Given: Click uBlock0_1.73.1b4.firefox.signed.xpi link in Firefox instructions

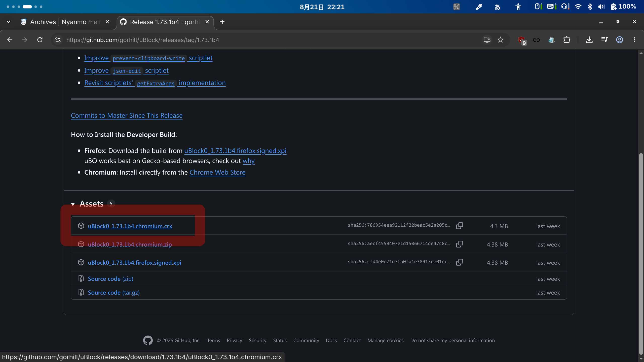Looking at the screenshot, I should tap(235, 151).
